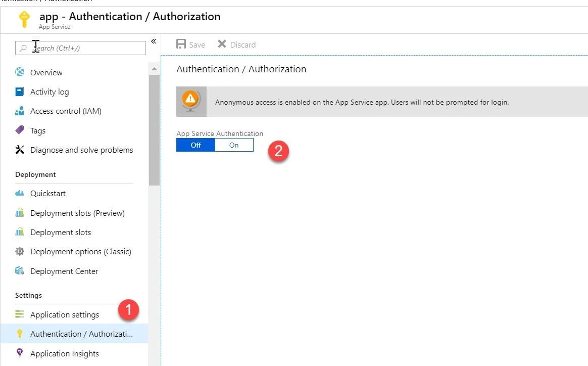
Task: Click the Access control (IAM) people icon
Action: tap(20, 111)
